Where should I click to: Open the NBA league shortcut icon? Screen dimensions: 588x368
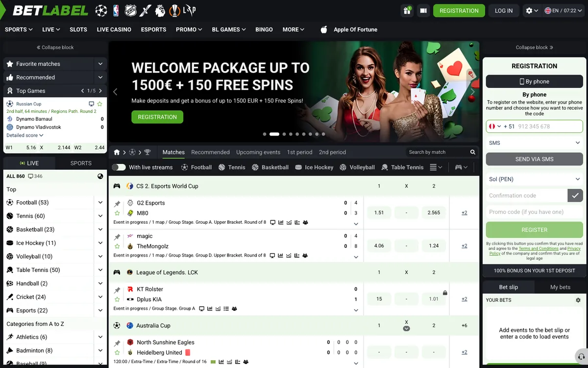pyautogui.click(x=117, y=10)
